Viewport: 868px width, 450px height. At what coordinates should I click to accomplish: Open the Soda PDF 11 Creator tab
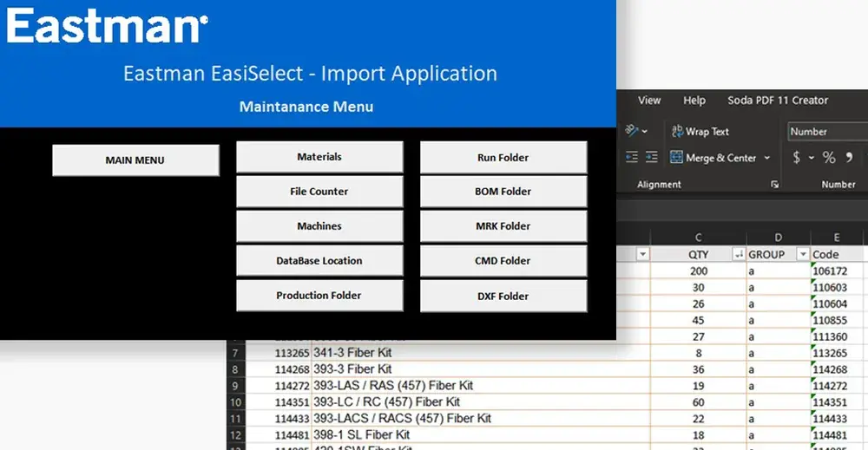coord(778,101)
